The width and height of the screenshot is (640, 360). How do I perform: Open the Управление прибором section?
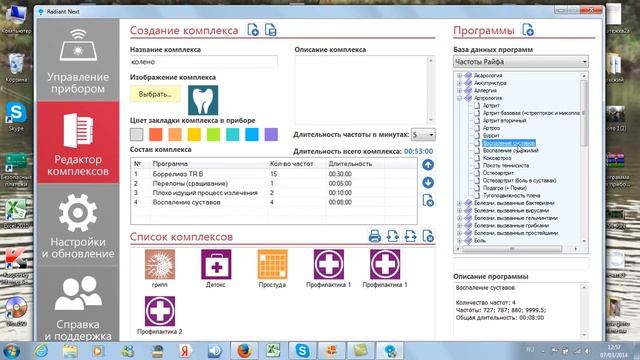click(x=78, y=60)
